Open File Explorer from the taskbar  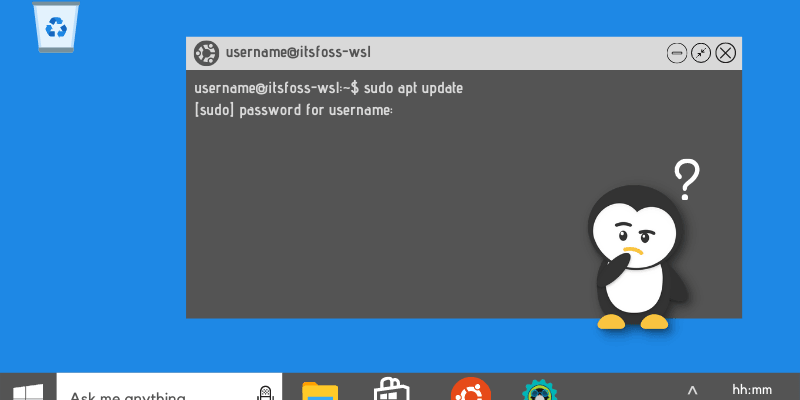point(320,391)
